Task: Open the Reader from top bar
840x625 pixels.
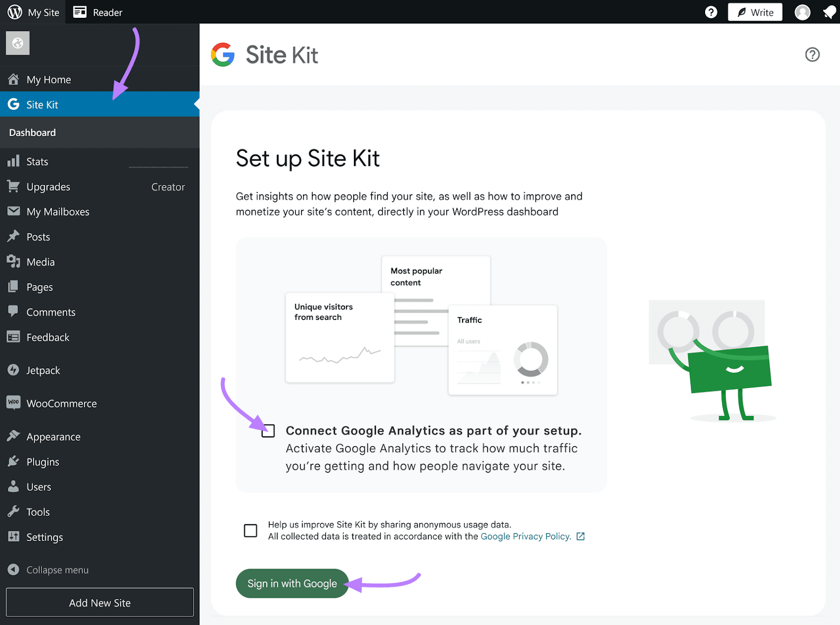Action: (x=98, y=12)
